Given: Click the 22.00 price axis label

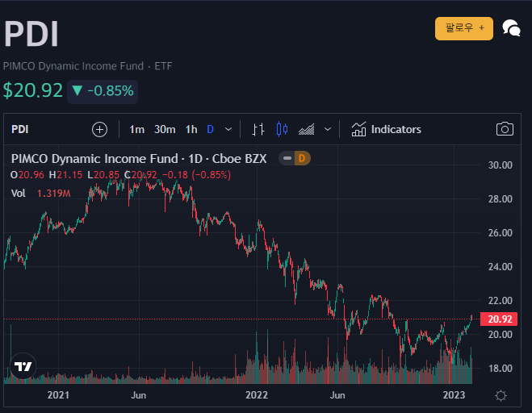Looking at the screenshot, I should 500,300.
